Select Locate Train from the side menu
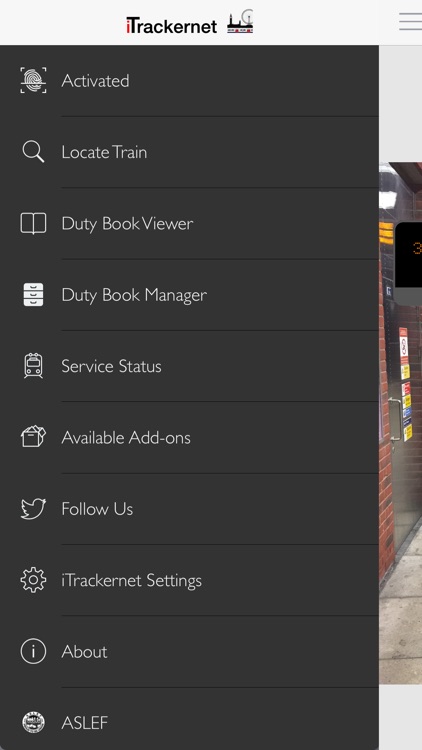 189,152
